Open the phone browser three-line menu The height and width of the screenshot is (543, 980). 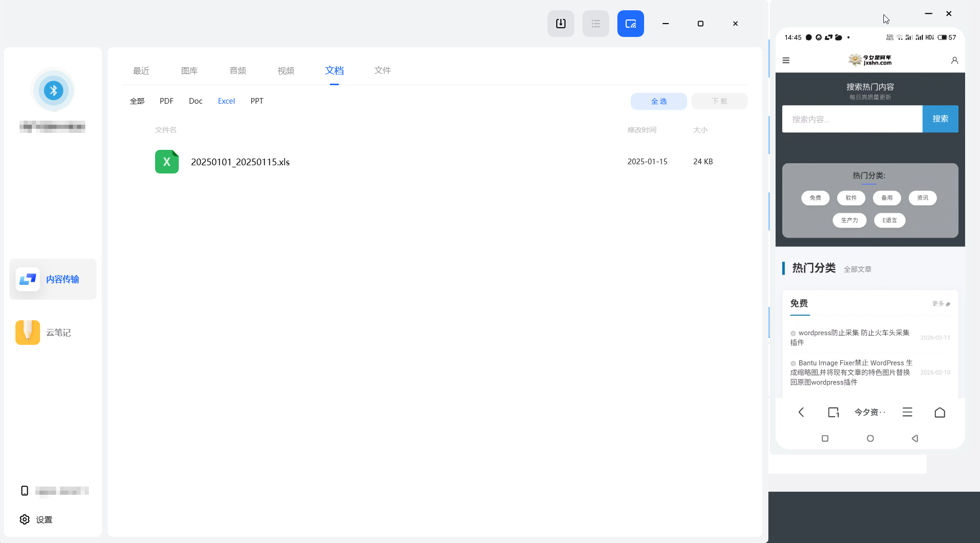click(x=907, y=412)
